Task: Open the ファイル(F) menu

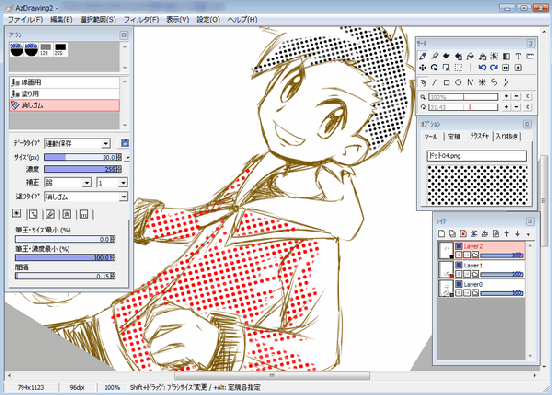Action: [25, 20]
